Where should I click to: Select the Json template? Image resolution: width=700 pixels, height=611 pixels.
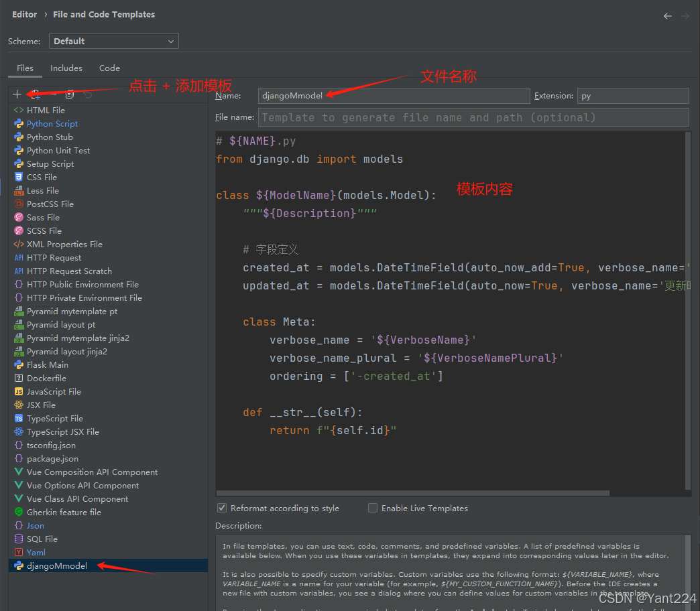[108, 525]
